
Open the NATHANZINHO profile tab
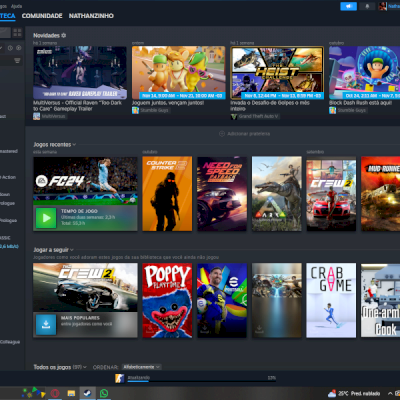(91, 16)
